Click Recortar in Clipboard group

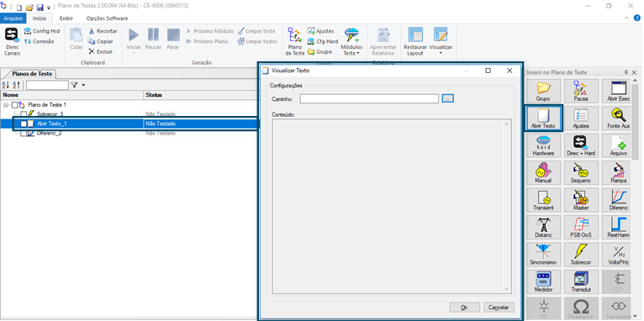pos(103,31)
